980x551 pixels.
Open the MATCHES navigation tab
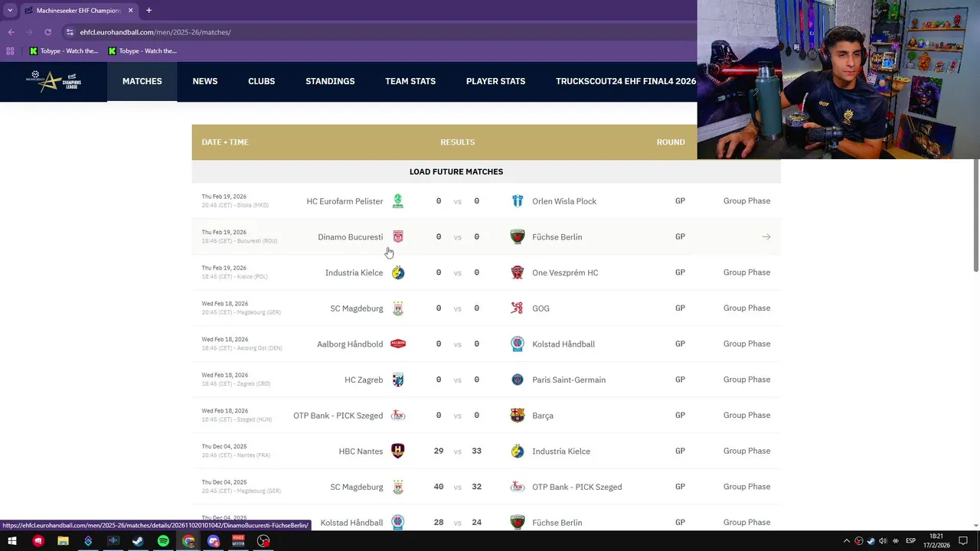142,81
